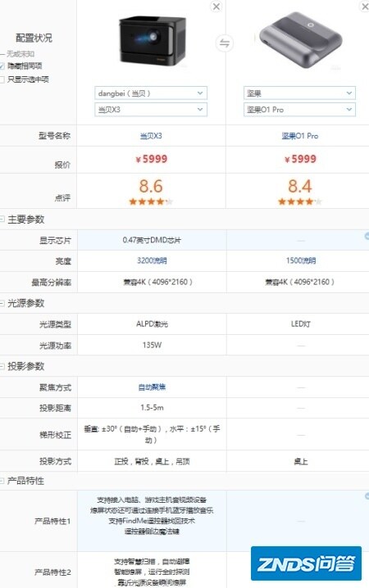This screenshot has width=369, height=588.
Task: Click the 1.5-5m projection distance value
Action: click(152, 408)
